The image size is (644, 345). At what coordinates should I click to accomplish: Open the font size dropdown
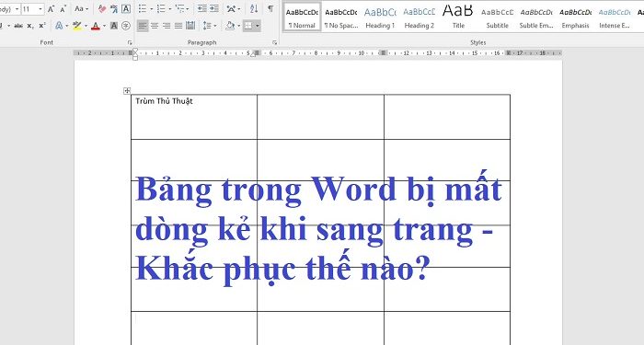pos(40,8)
